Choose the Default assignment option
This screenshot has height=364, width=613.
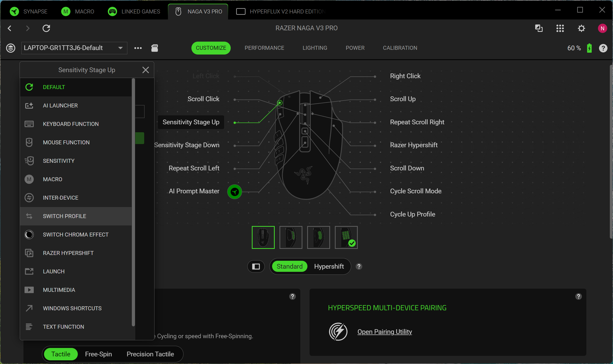[76, 87]
